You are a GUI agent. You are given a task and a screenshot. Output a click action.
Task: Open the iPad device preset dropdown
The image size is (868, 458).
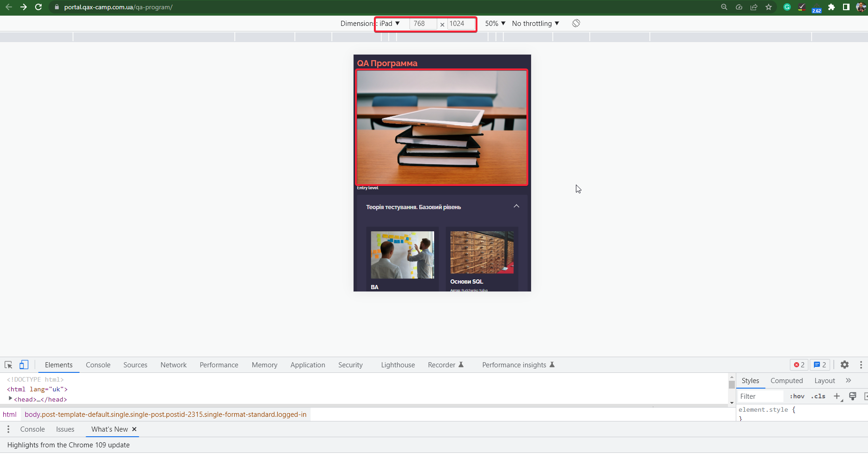388,24
